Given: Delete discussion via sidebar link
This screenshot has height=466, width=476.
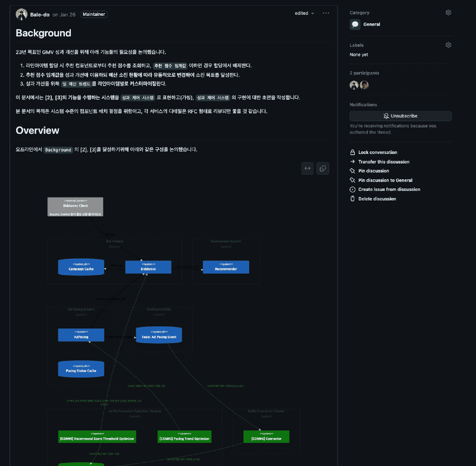Looking at the screenshot, I should tap(377, 199).
